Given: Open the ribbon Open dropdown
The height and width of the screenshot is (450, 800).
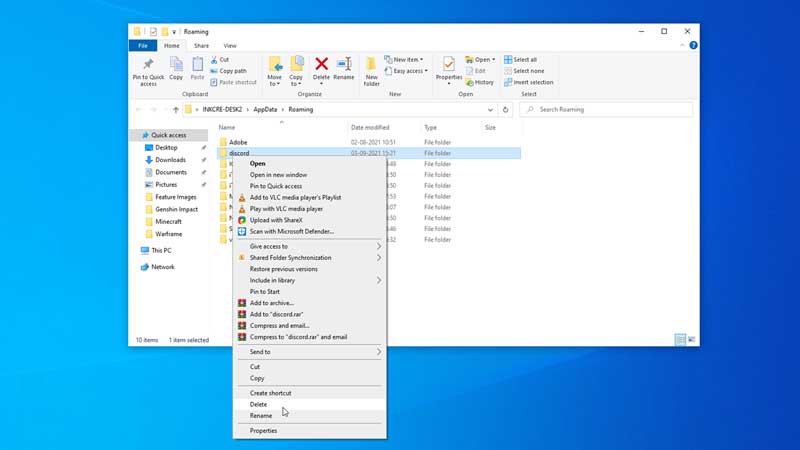Looking at the screenshot, I should pyautogui.click(x=480, y=60).
